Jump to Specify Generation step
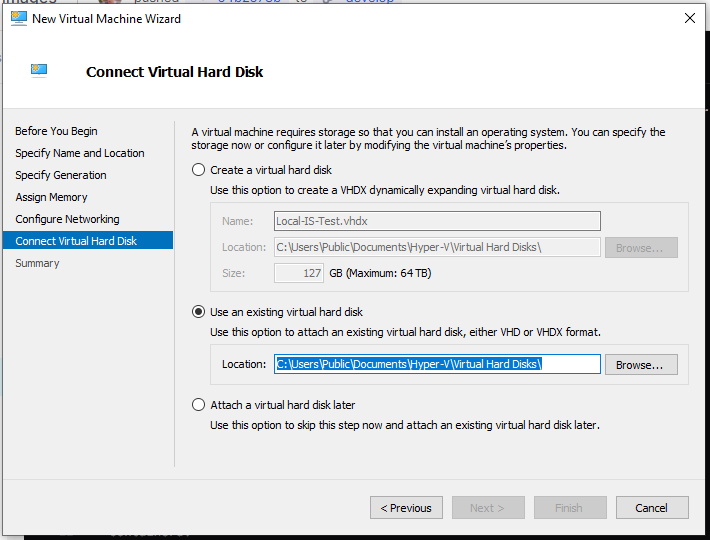Screen dimensions: 710x540 point(61,175)
